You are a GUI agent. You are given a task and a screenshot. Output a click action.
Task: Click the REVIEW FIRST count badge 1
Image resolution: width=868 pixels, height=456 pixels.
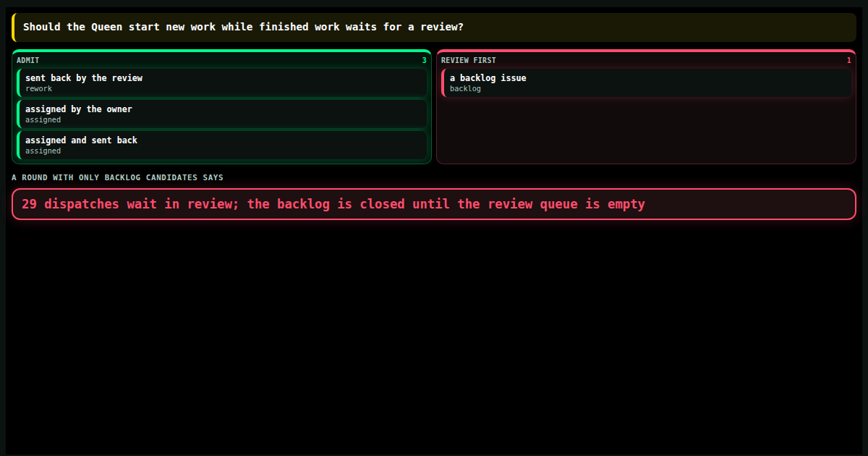tap(849, 60)
